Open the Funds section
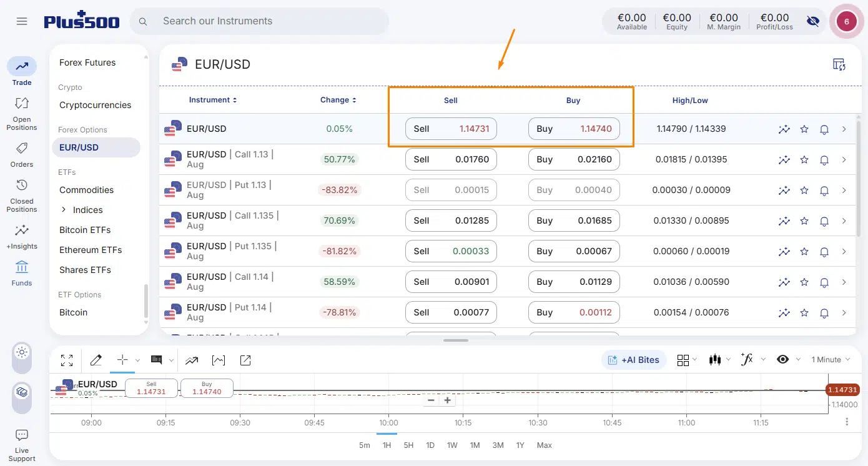This screenshot has width=868, height=466. [22, 274]
